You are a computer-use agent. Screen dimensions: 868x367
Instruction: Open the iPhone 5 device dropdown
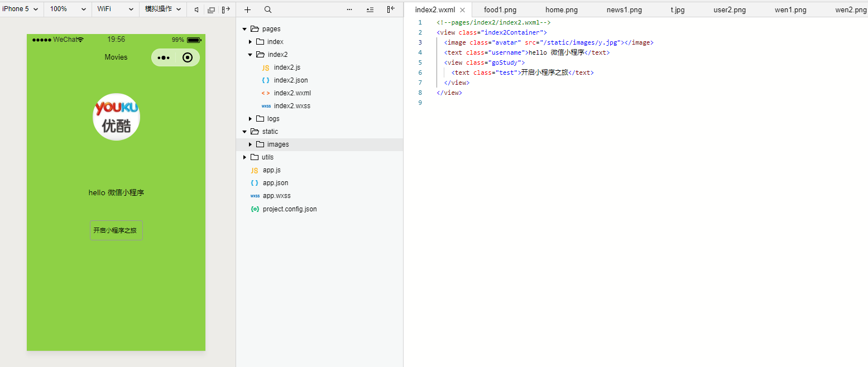pos(20,9)
